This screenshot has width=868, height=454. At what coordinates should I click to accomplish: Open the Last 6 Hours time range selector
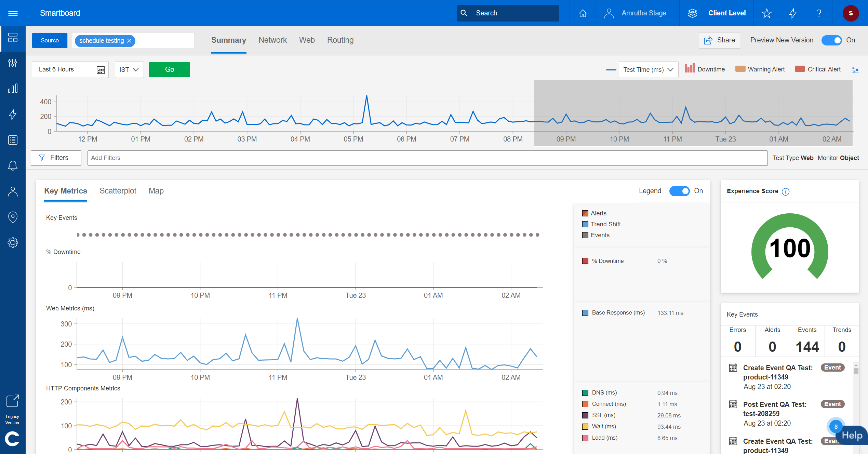click(x=70, y=70)
